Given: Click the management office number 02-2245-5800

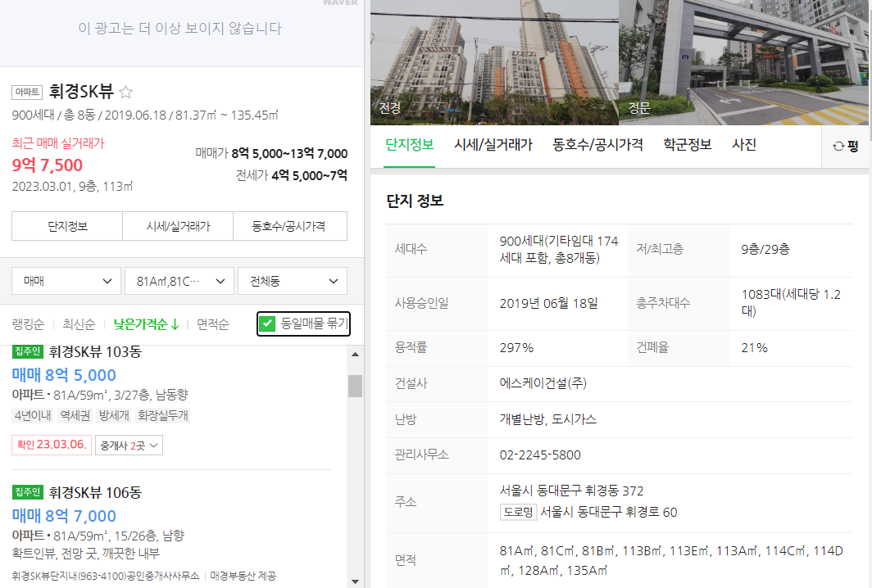Looking at the screenshot, I should (540, 455).
